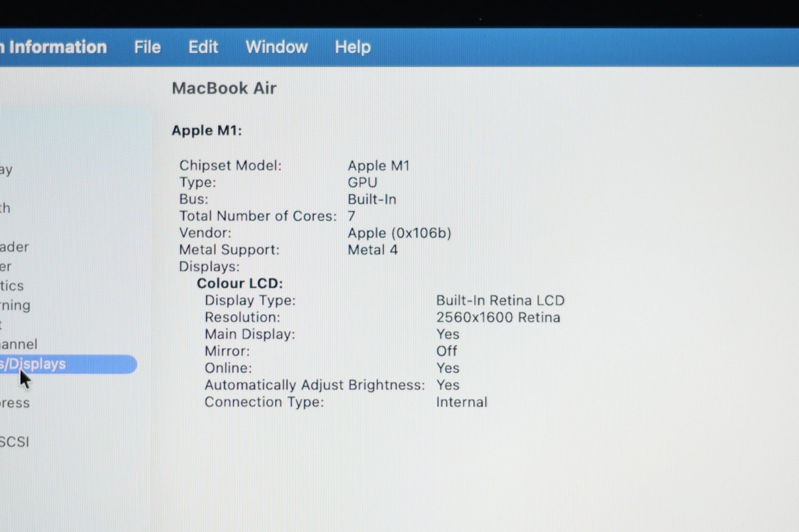This screenshot has height=532, width=799.
Task: Click the 'Colour LCD:' display heading
Action: point(240,283)
